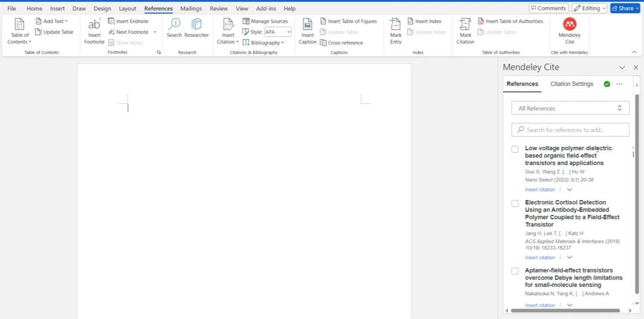This screenshot has width=644, height=319.
Task: Open the Add-ins ribbon tab
Action: 267,9
